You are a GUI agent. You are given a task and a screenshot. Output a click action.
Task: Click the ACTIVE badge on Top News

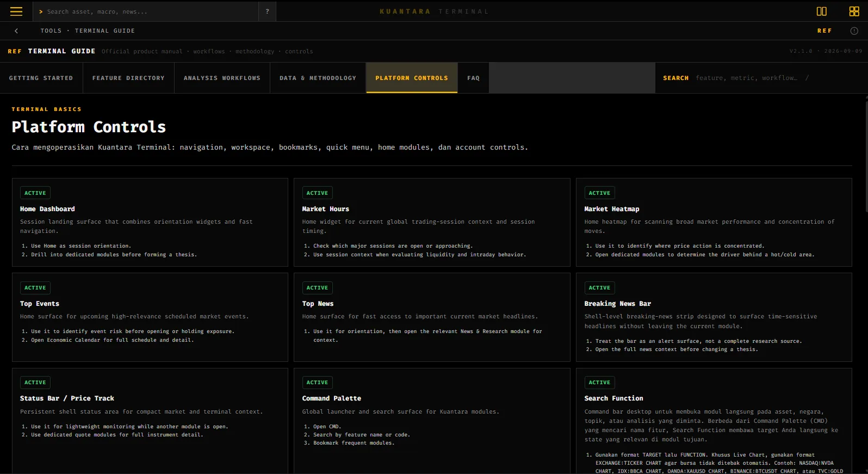317,288
